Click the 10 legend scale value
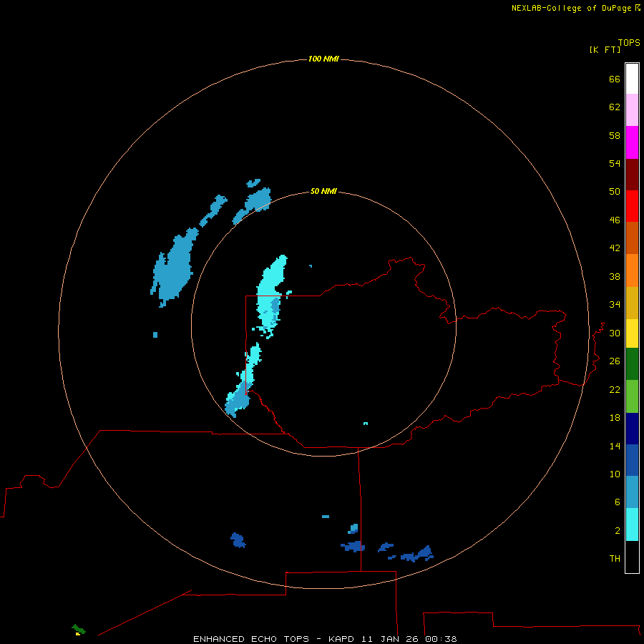Image resolution: width=644 pixels, height=644 pixels. click(615, 474)
